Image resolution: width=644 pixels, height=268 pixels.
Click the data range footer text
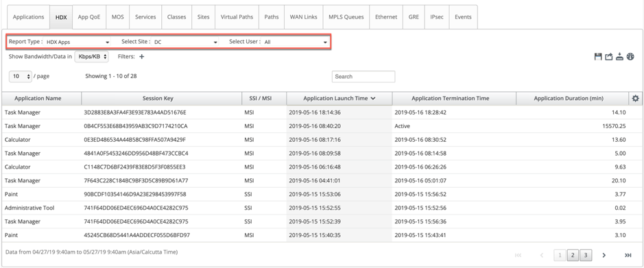pyautogui.click(x=92, y=252)
